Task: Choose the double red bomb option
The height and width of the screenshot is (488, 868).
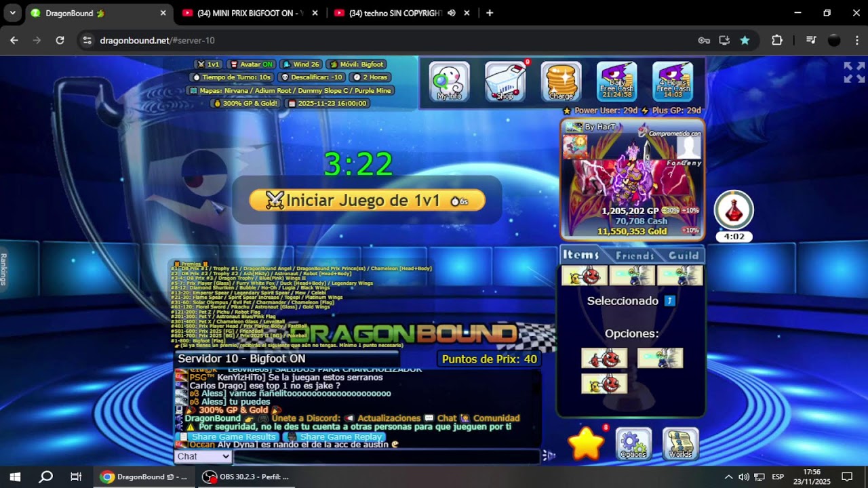Action: tap(604, 358)
